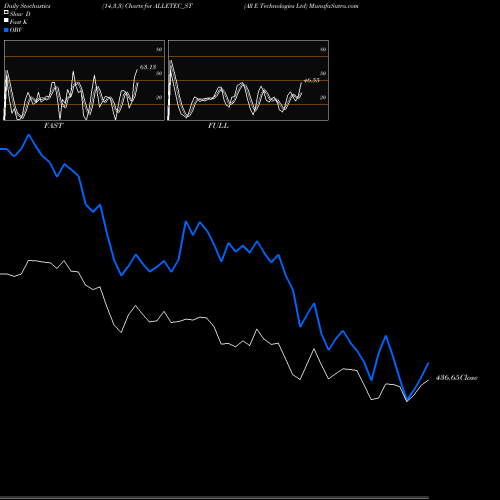
Task: Click the 'Fast K' legend label
Action: pos(19,22)
